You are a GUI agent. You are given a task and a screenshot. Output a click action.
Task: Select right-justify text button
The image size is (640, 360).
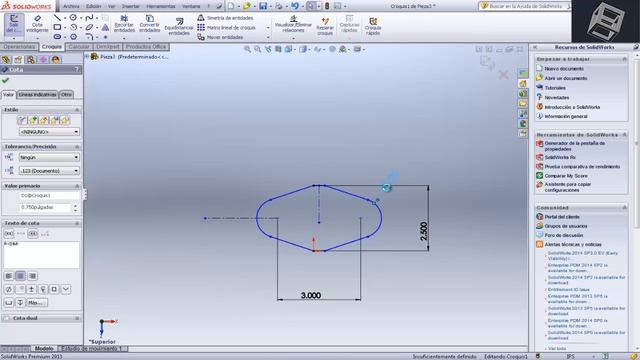[x=32, y=276]
